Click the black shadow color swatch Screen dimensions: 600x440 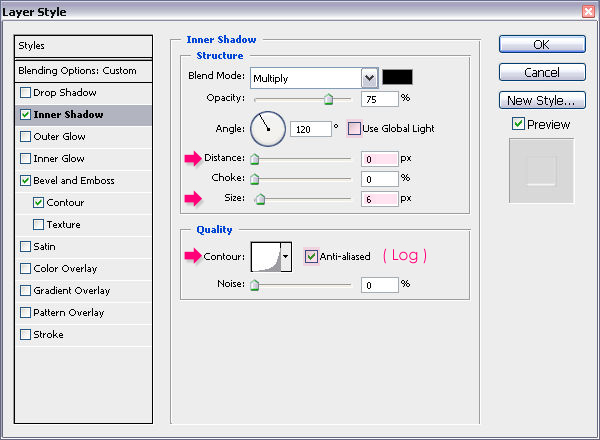tap(398, 77)
